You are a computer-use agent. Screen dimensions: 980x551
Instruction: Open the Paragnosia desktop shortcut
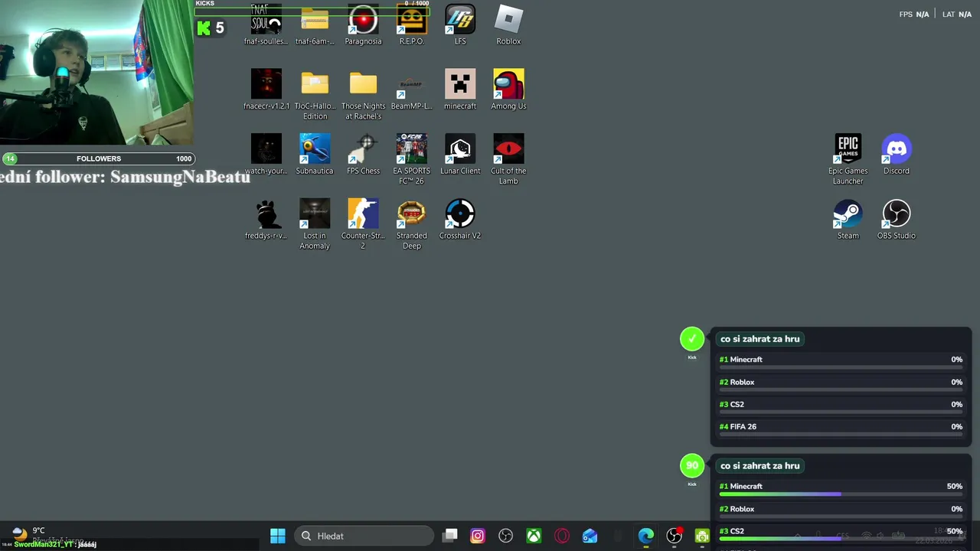coord(363,25)
